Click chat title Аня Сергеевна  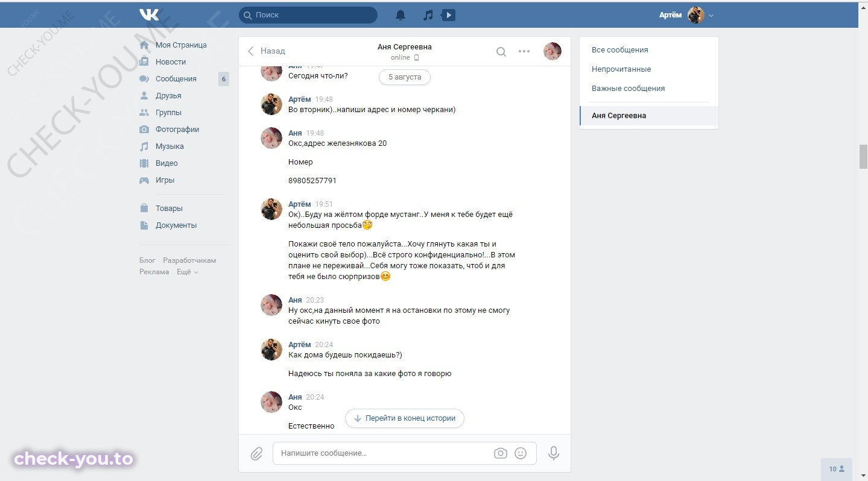(x=405, y=47)
